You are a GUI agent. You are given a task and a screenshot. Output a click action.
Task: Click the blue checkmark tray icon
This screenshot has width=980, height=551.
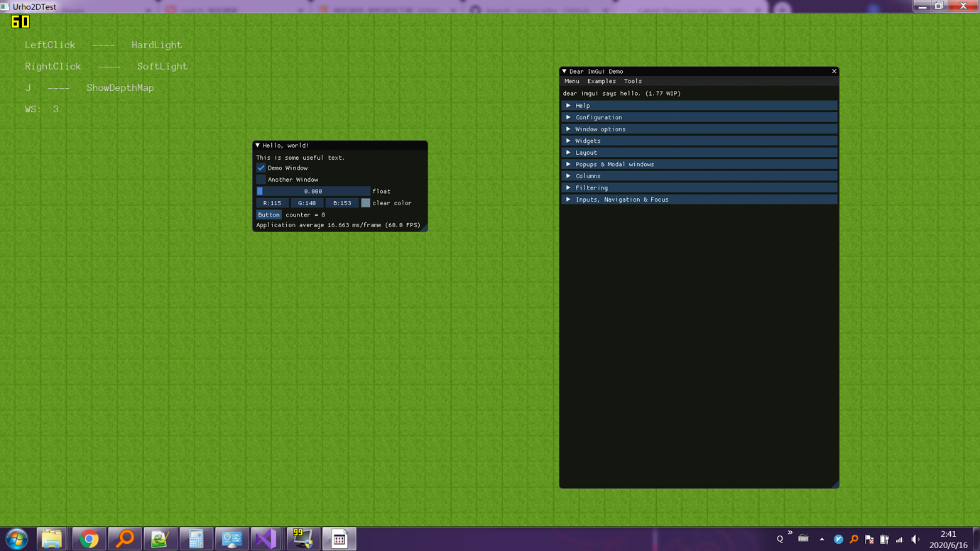click(x=839, y=540)
